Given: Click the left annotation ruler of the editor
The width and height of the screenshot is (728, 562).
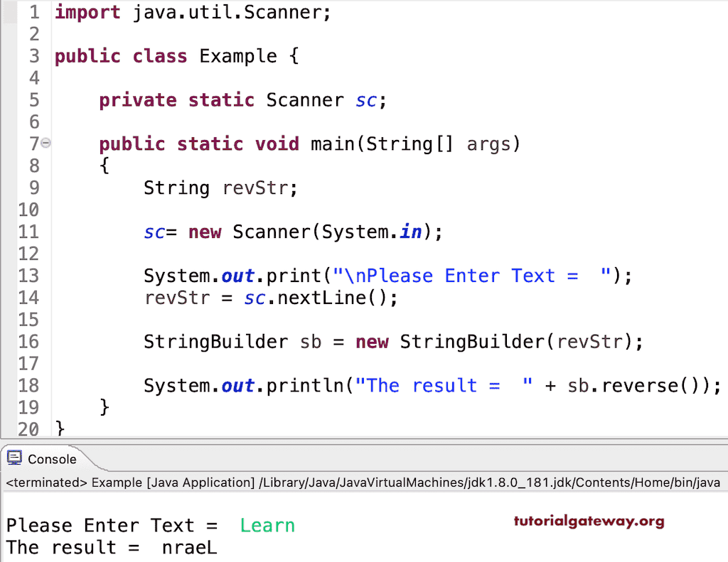Looking at the screenshot, I should pyautogui.click(x=7, y=213).
